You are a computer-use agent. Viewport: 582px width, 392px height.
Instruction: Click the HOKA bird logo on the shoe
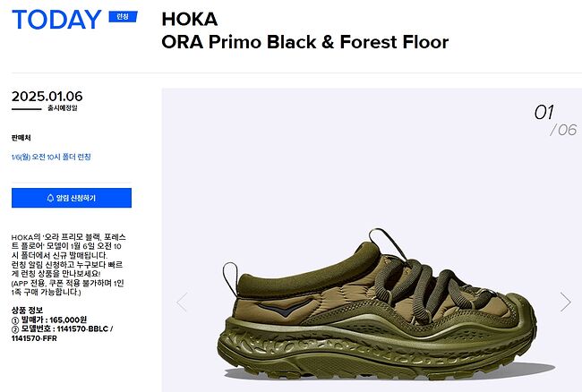pos(284,308)
